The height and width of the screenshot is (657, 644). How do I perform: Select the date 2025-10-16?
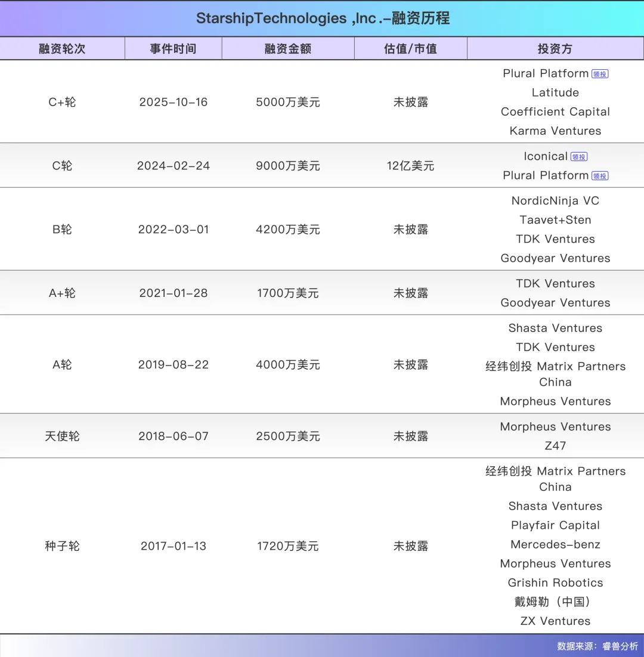click(x=173, y=102)
